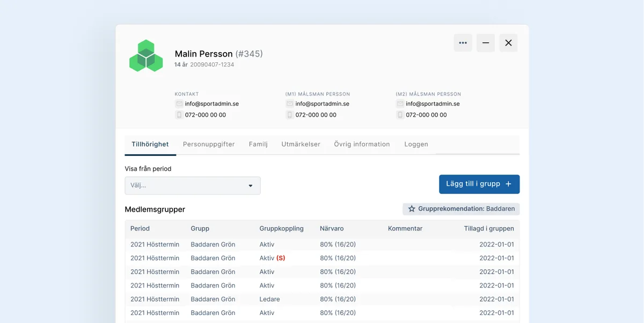Click the dropdown arrow beside Välj...
The height and width of the screenshot is (323, 644).
click(251, 186)
